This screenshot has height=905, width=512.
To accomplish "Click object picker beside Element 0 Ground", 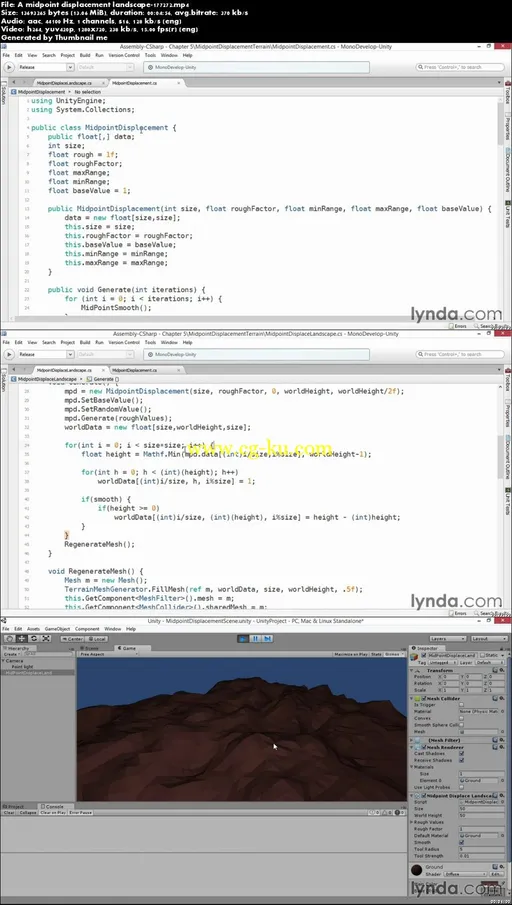I will coord(502,780).
